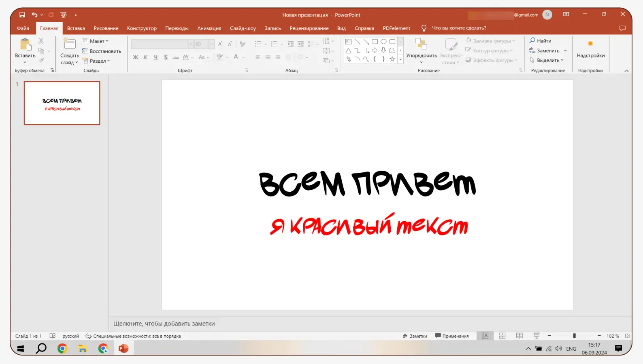Switch to Normal view button in status bar
Image resolution: width=643 pixels, height=364 pixels.
(x=485, y=336)
